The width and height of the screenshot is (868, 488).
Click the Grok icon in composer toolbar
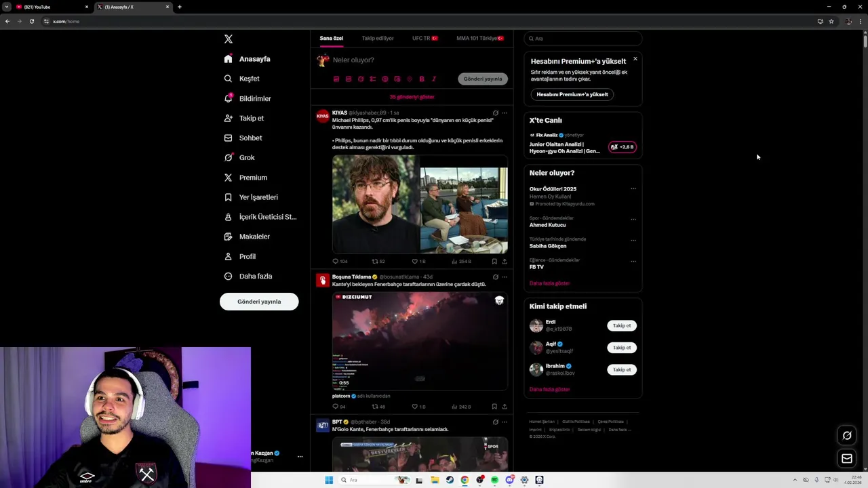tap(361, 79)
